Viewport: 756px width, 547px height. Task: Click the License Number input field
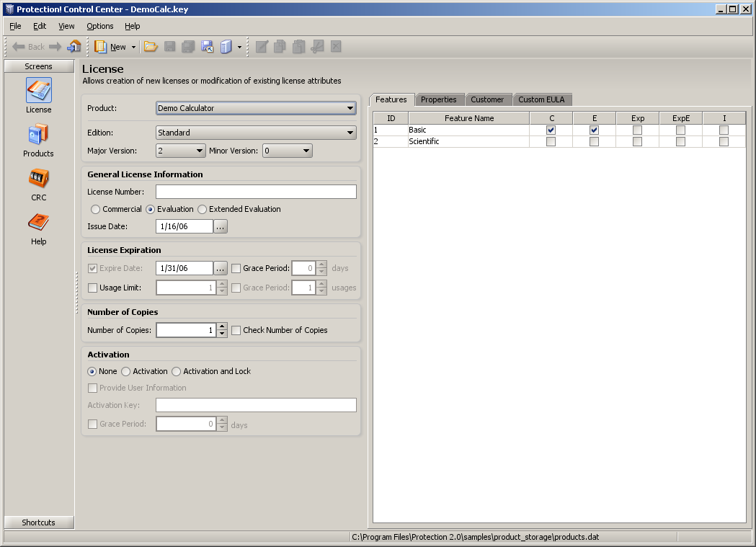point(256,192)
